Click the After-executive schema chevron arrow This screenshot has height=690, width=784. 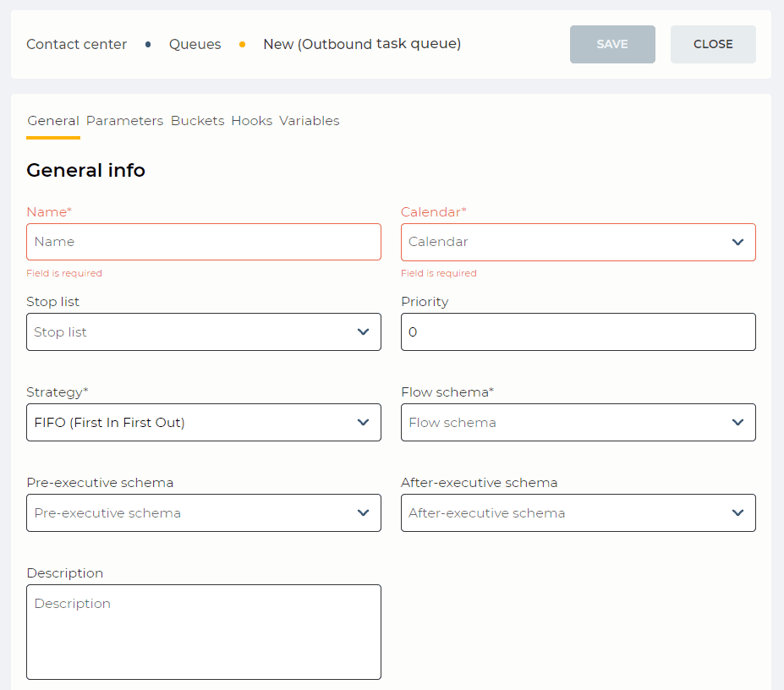pyautogui.click(x=737, y=513)
